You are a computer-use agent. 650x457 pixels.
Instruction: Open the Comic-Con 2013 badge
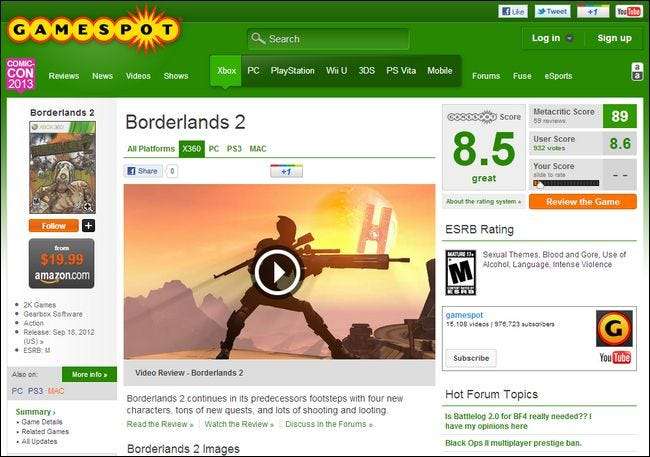pos(20,75)
